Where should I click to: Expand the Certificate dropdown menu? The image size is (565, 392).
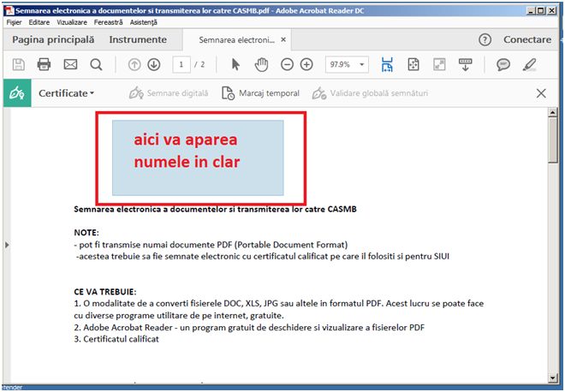pos(66,93)
